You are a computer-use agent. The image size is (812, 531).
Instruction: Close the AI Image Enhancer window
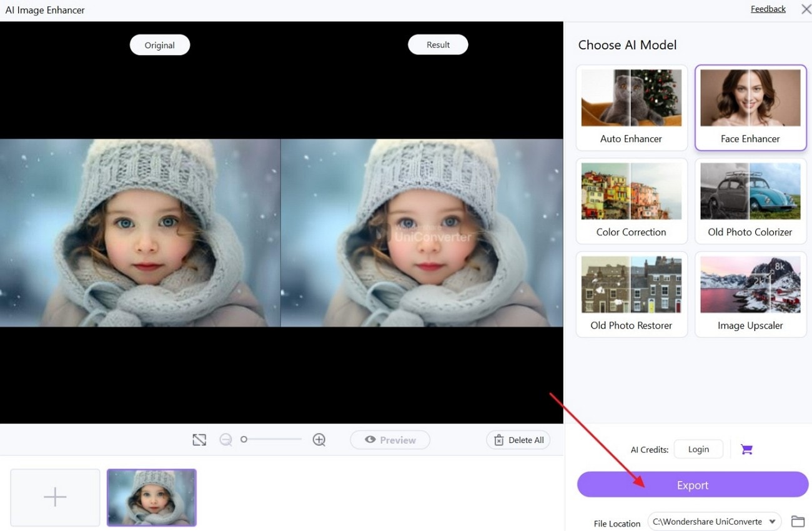point(806,9)
